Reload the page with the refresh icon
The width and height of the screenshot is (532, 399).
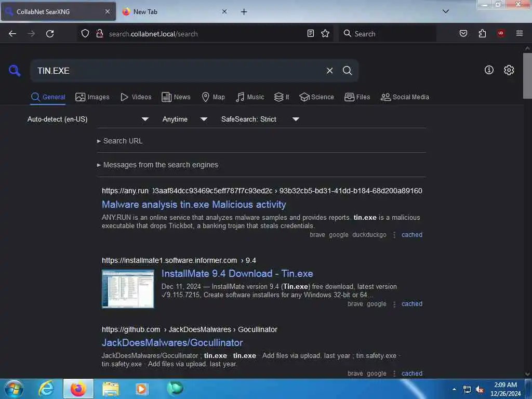pos(50,34)
